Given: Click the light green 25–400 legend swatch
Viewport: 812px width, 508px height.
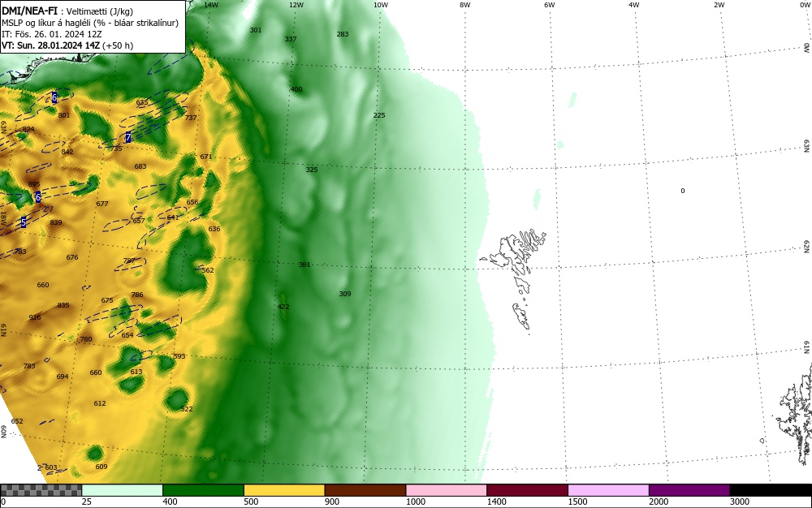Looking at the screenshot, I should (x=123, y=490).
